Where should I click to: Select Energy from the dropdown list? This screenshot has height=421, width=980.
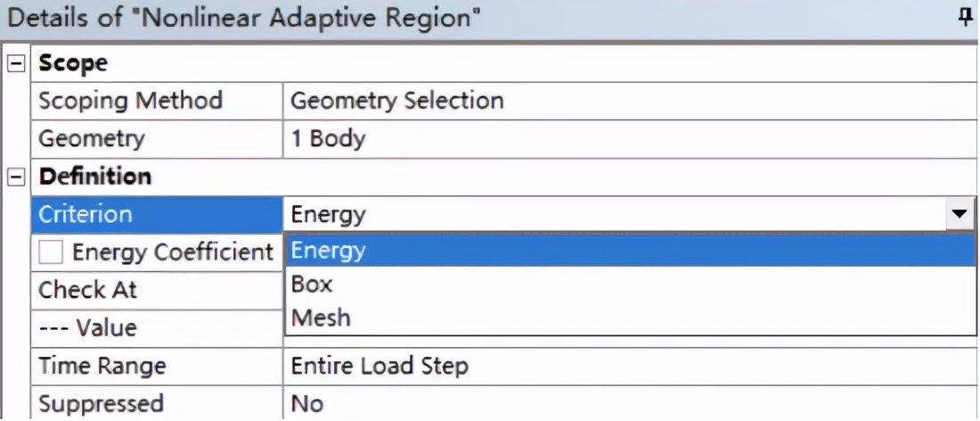pos(328,251)
